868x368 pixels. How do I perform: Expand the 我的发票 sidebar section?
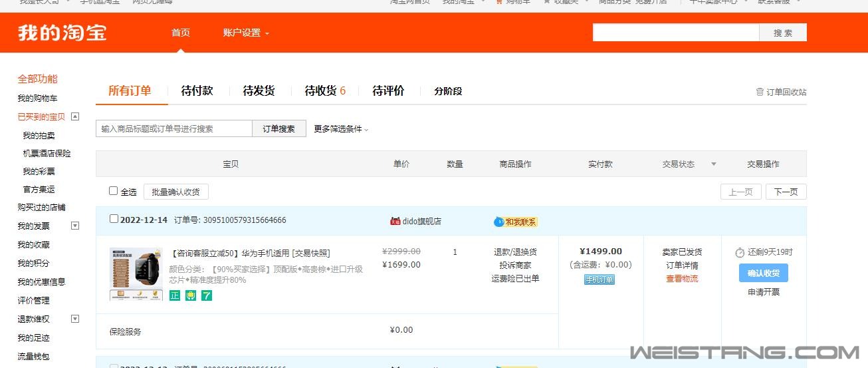(x=75, y=226)
